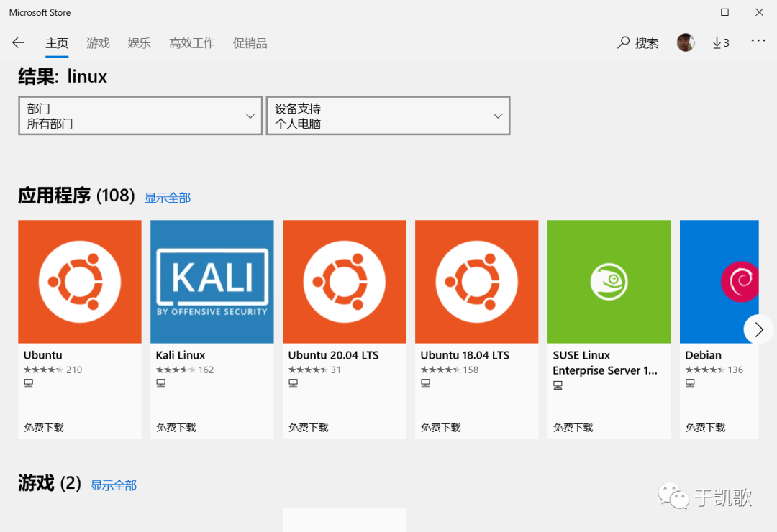This screenshot has height=532, width=777.
Task: Click the star rating for Ubuntu 20.04 LTS
Action: pos(308,370)
